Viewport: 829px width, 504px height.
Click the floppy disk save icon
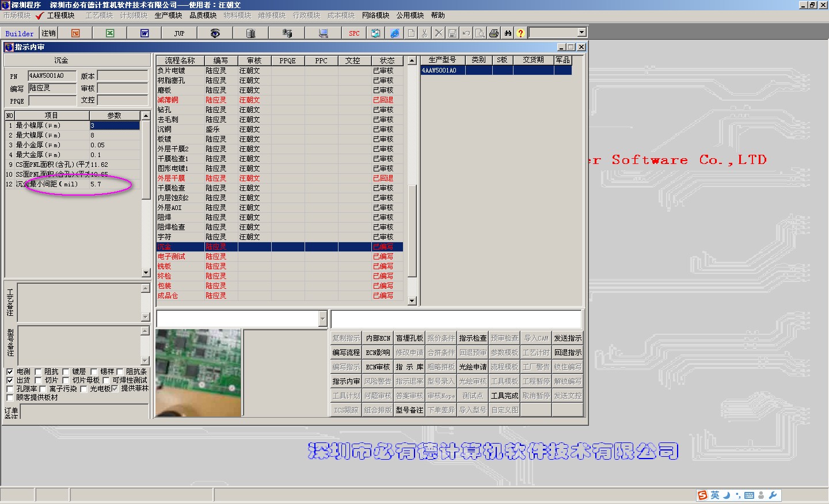[x=452, y=33]
